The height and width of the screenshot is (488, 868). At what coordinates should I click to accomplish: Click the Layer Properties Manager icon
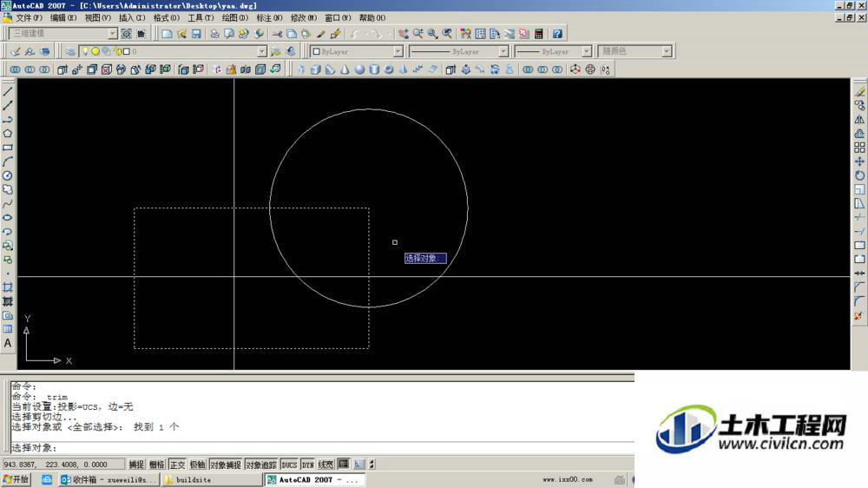tap(70, 51)
